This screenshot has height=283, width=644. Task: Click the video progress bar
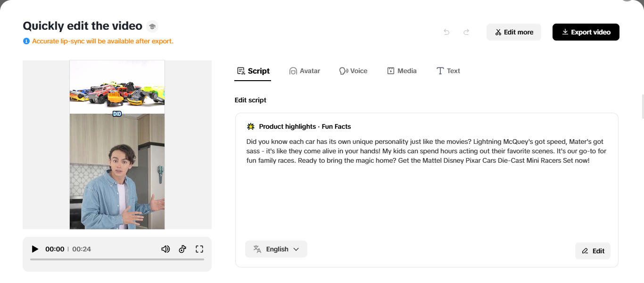[x=117, y=259]
